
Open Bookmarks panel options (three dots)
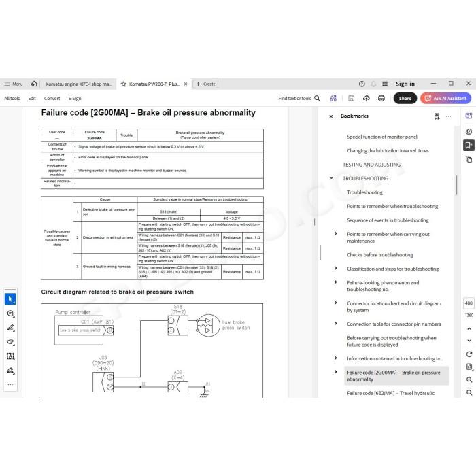coord(448,116)
